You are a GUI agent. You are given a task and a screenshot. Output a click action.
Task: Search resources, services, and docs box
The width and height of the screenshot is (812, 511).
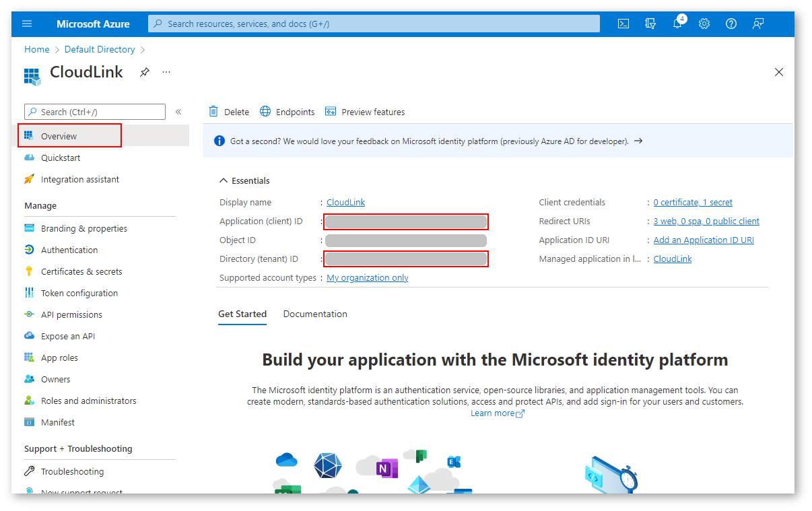(x=374, y=24)
